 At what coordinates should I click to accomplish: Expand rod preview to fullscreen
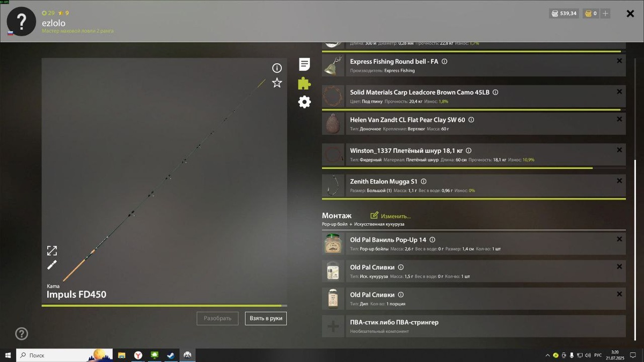tap(52, 250)
